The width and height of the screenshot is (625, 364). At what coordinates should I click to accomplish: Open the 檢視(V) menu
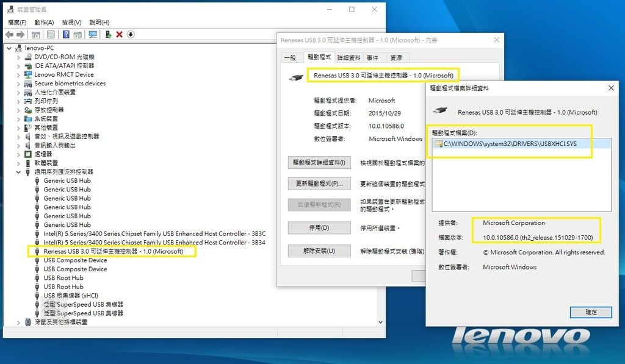coord(72,23)
